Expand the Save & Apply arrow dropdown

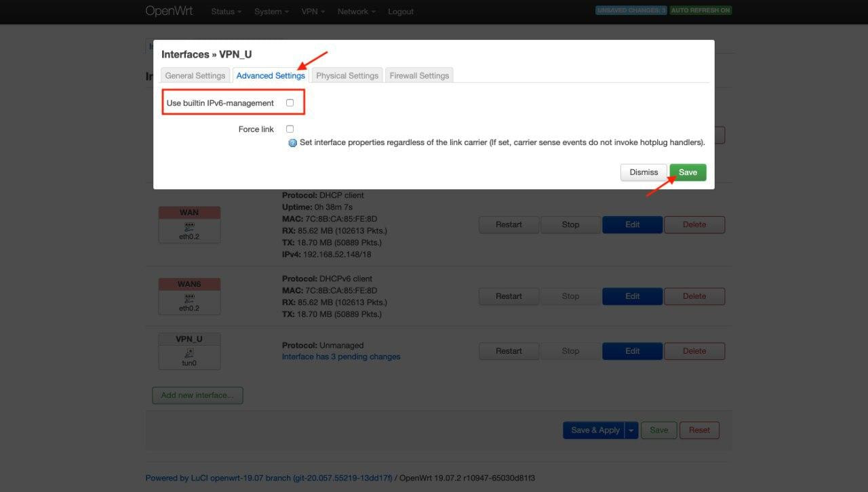[631, 430]
